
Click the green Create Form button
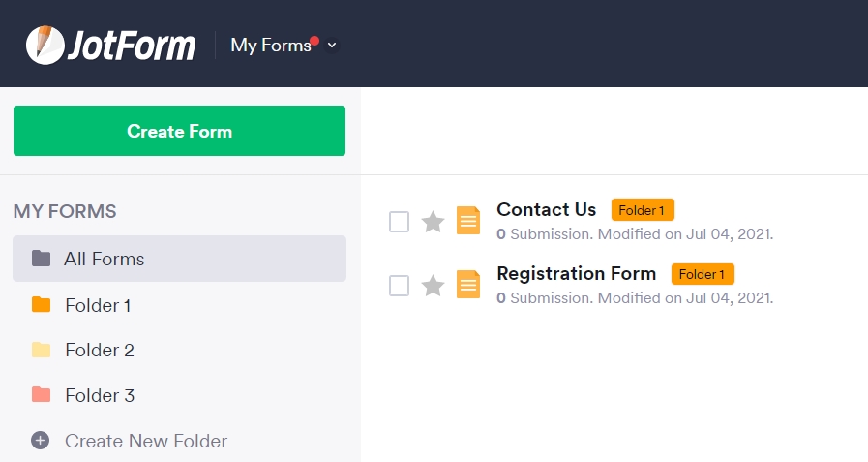[x=179, y=131]
